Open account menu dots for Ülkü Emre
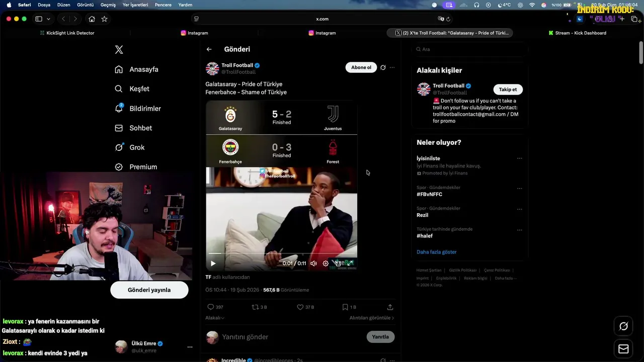Viewport: 644px width, 362px height. [190, 347]
